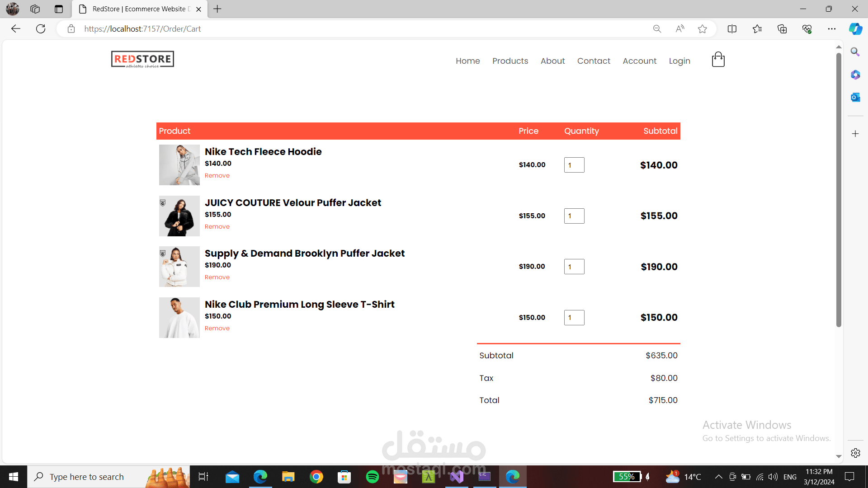Open browser split screen icon
This screenshot has height=488, width=868.
732,29
